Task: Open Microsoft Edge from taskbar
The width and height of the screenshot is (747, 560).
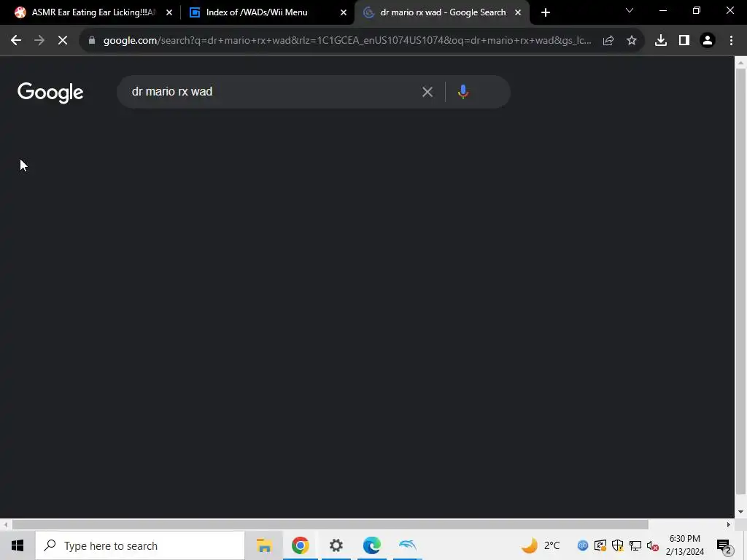Action: (371, 545)
